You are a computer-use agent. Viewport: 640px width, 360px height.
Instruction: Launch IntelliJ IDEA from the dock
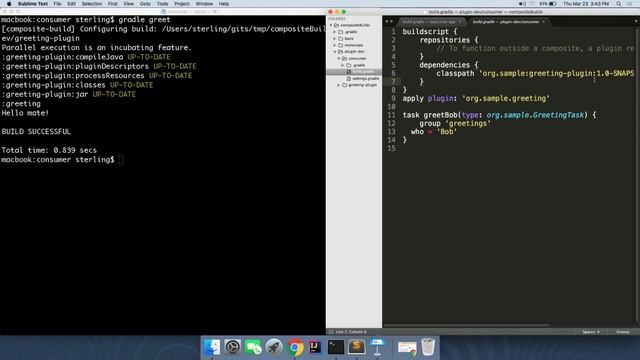[315, 347]
